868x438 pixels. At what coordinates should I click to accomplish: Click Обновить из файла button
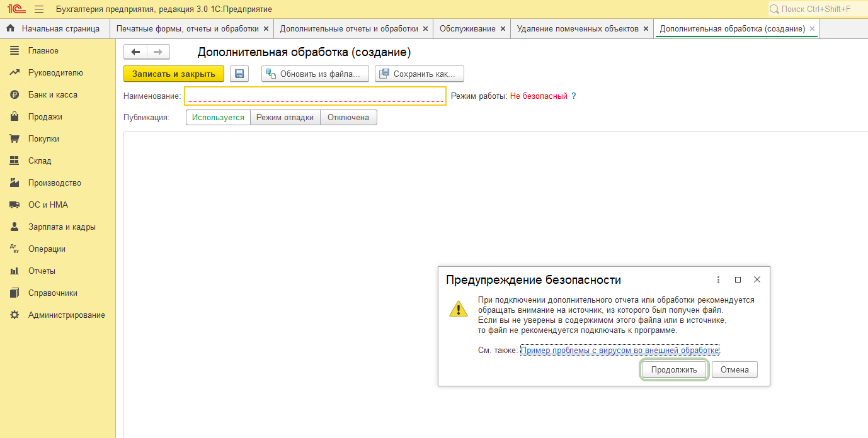315,74
